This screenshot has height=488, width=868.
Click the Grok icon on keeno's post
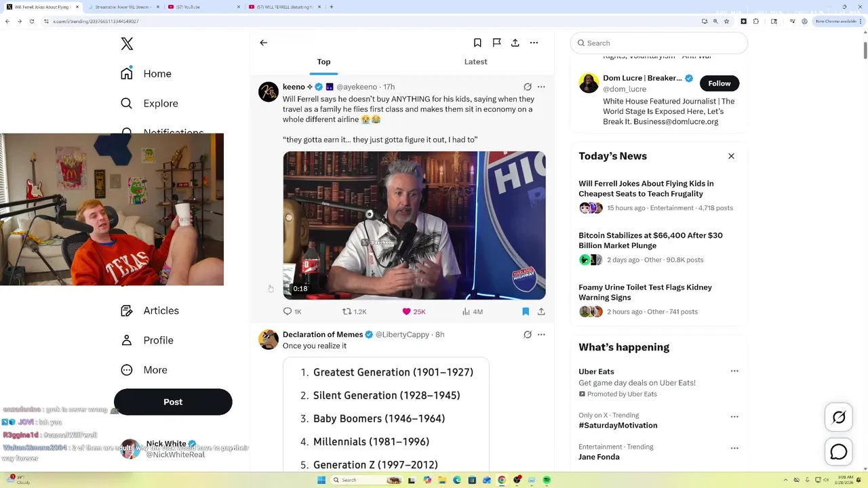coord(528,87)
